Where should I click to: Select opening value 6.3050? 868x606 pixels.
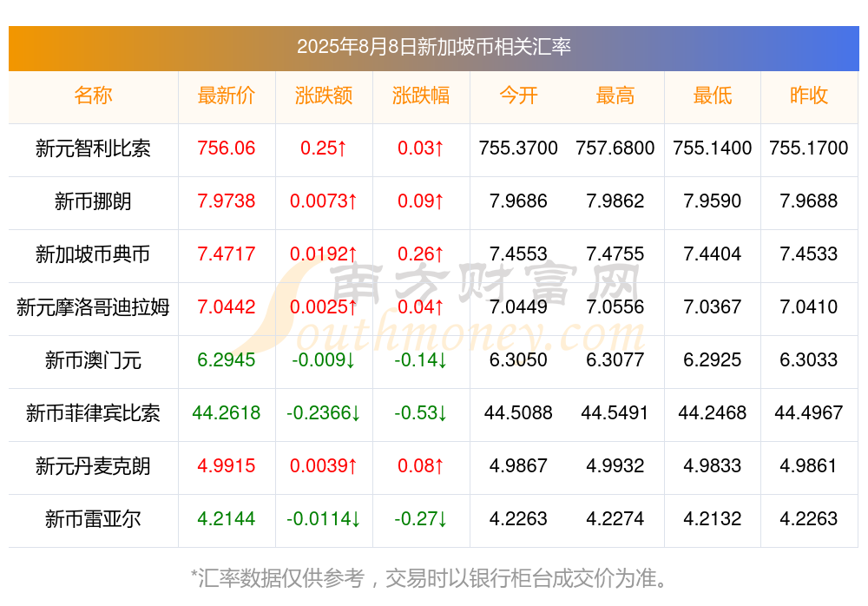(518, 360)
